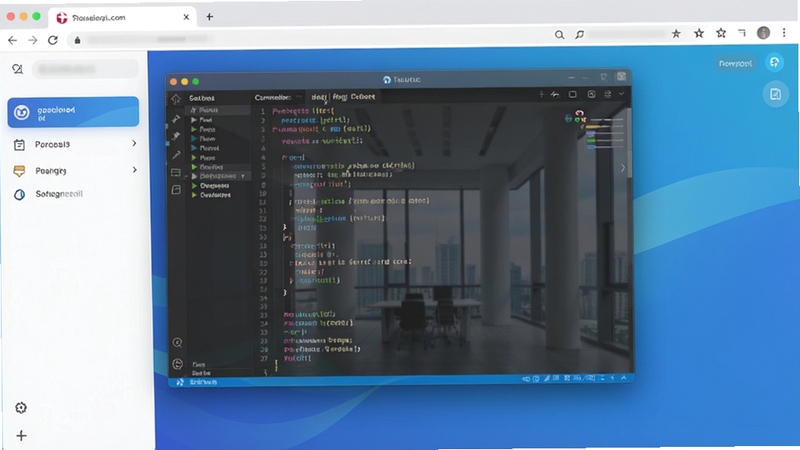The image size is (800, 450).
Task: Expand the last row in the file tree
Action: pos(194,195)
